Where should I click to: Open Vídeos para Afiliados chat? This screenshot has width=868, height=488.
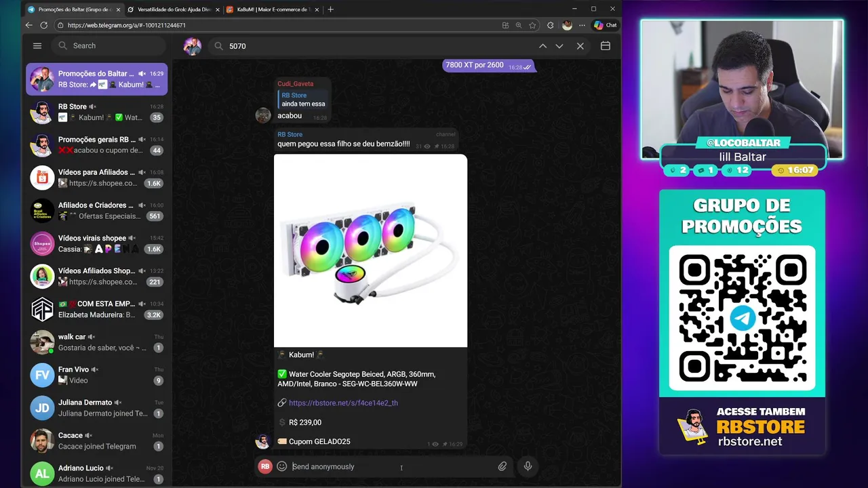pos(97,178)
